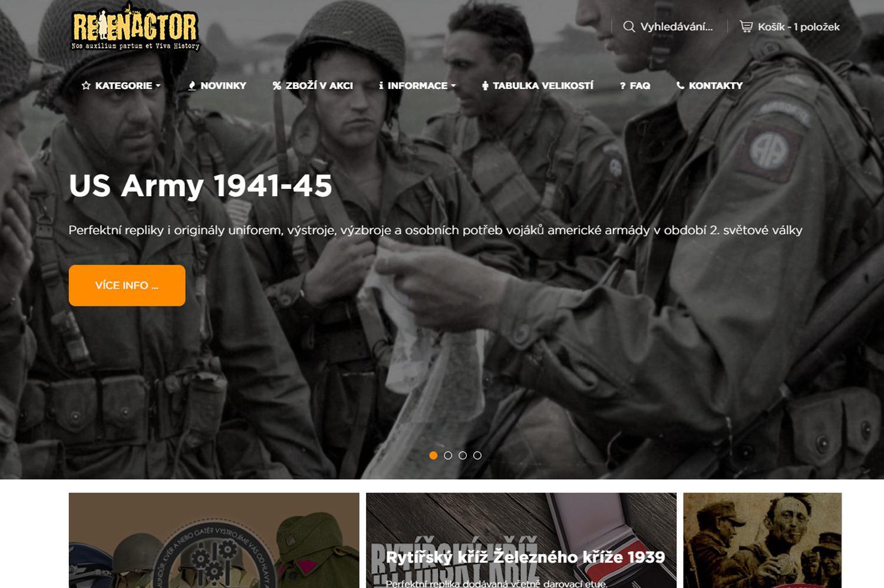Switch to the fourth carousel slide dot
Viewport: 884px width, 588px height.
pyautogui.click(x=477, y=455)
